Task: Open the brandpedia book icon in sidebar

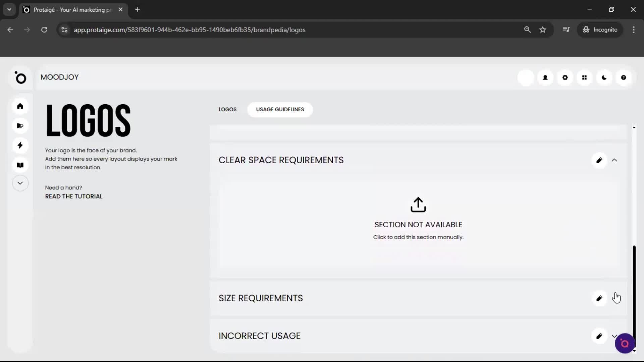Action: point(20,165)
